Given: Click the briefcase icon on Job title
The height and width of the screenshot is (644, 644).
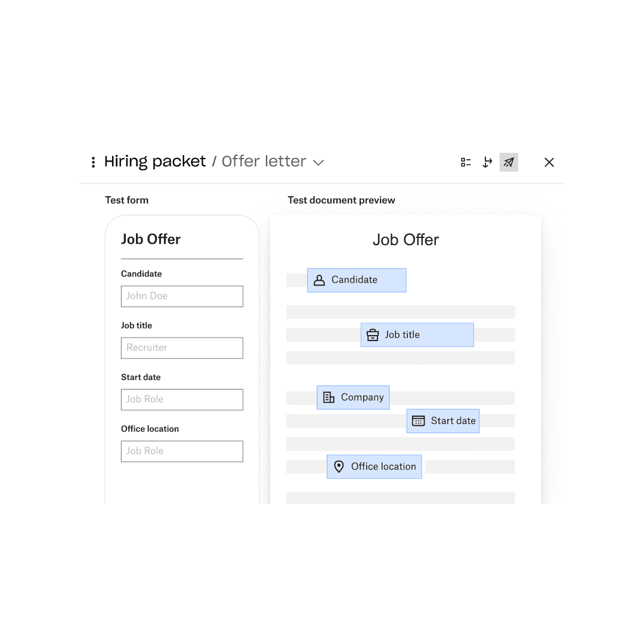Looking at the screenshot, I should (373, 335).
